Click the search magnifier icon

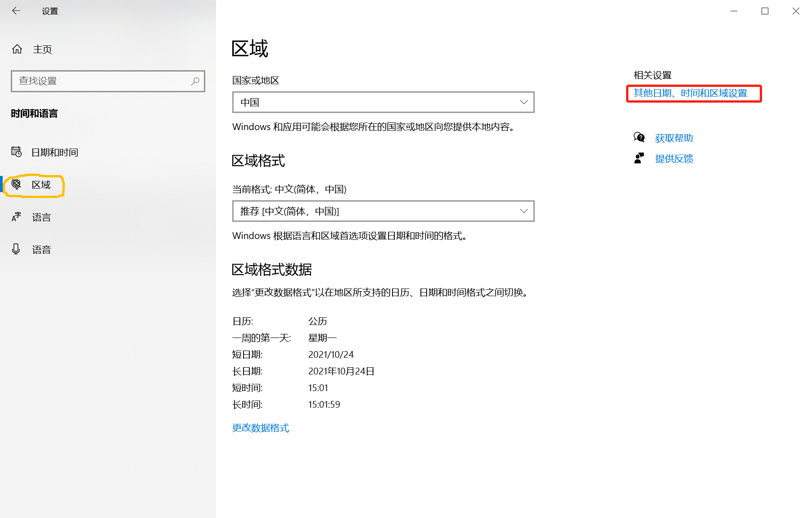pos(195,81)
